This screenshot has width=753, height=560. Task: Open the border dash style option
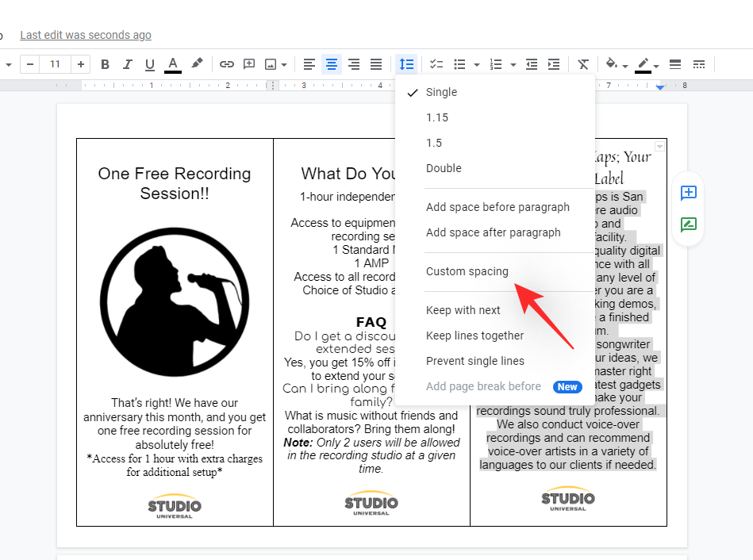point(699,64)
